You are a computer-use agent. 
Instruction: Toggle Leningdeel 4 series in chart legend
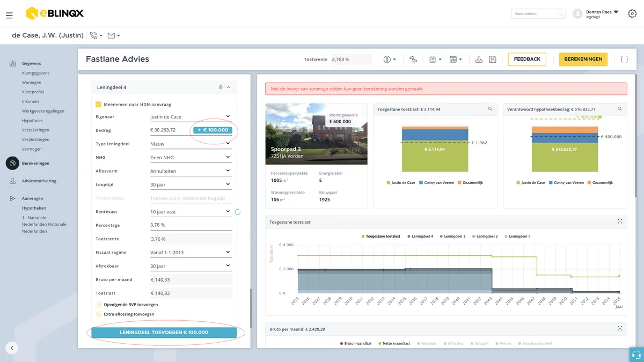click(420, 237)
